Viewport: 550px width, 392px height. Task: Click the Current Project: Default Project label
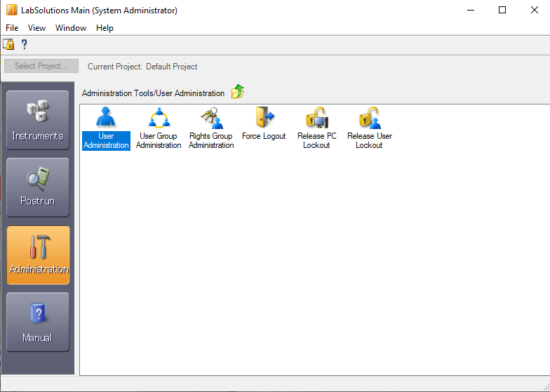click(x=142, y=67)
